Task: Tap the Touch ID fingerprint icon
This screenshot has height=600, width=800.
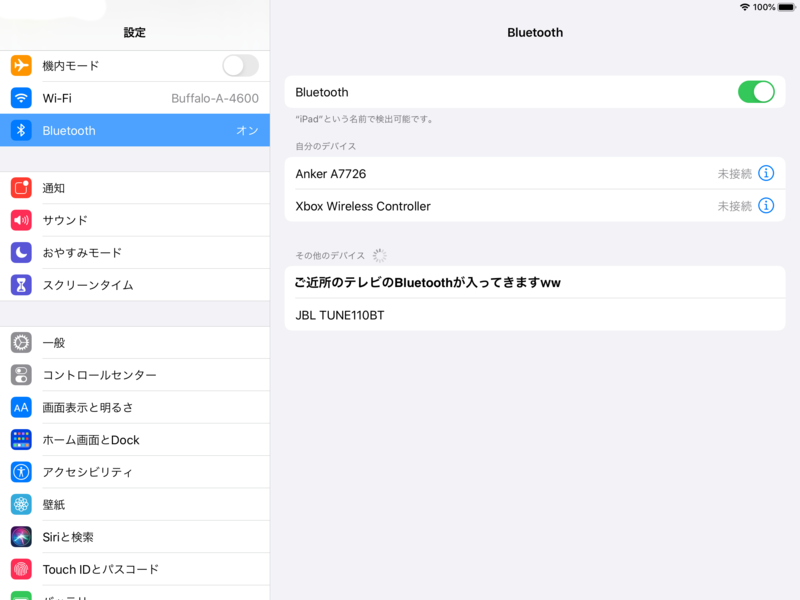Action: coord(21,569)
